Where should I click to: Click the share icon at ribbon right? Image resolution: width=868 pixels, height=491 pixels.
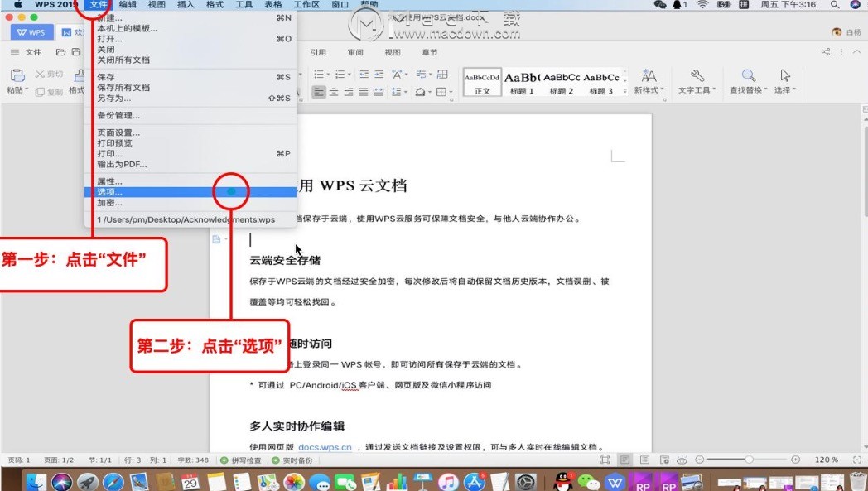tap(826, 52)
